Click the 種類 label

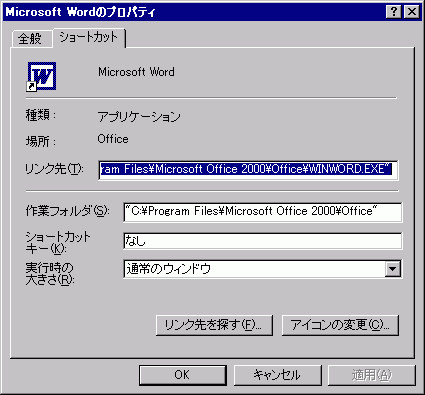point(41,115)
